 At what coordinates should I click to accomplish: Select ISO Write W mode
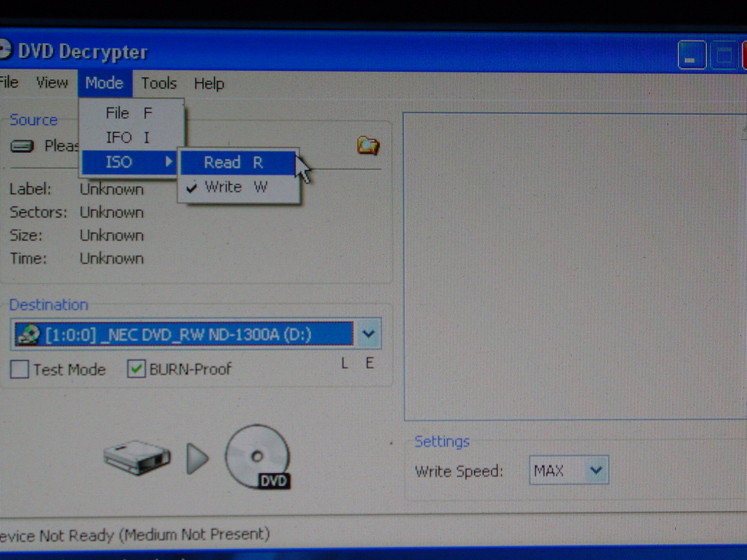coord(238,187)
